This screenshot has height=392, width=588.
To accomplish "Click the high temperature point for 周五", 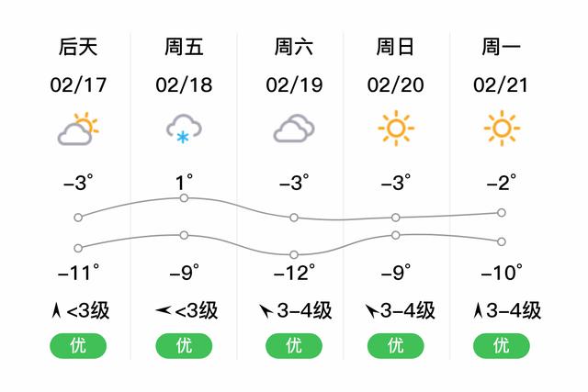I will click(184, 198).
